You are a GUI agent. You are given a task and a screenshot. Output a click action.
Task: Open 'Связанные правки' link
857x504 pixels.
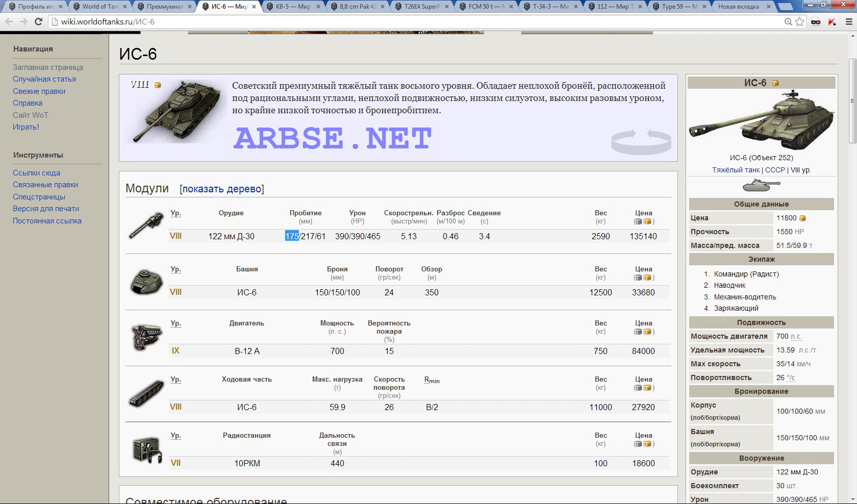pyautogui.click(x=45, y=185)
